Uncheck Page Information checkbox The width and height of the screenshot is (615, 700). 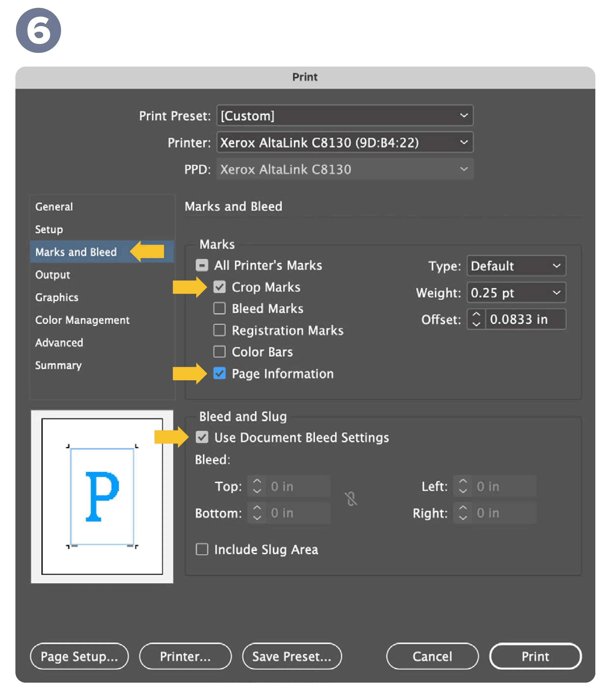pos(219,373)
